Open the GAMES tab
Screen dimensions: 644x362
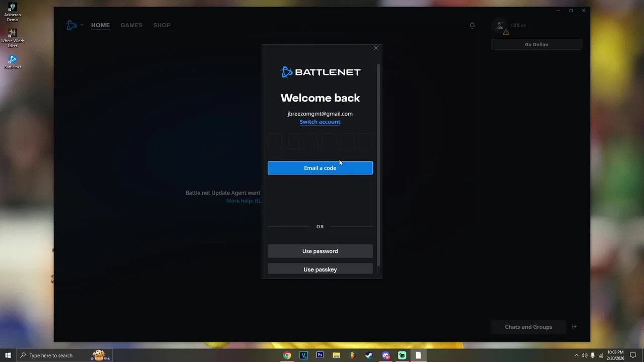(x=131, y=25)
